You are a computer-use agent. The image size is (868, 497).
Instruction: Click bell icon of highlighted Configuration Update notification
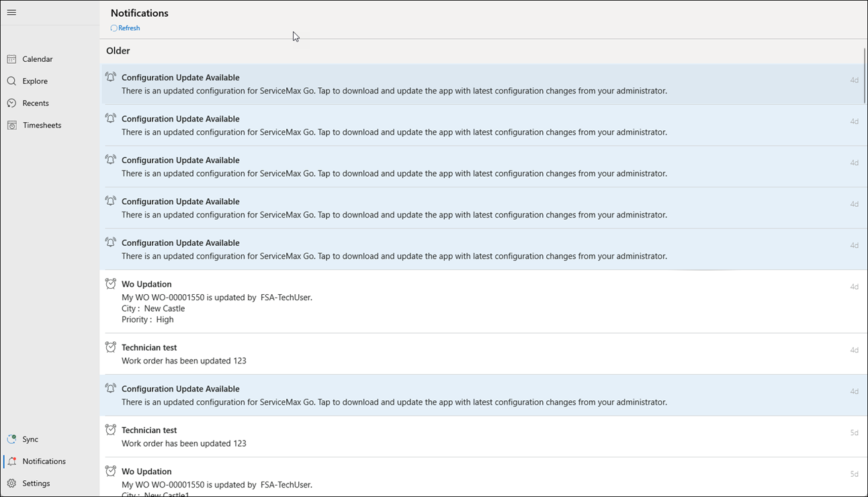(111, 77)
